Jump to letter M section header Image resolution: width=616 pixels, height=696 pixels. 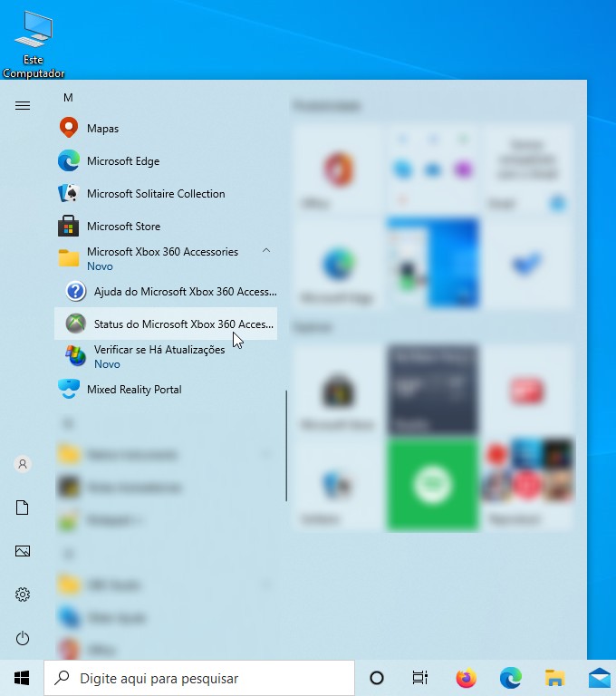(x=68, y=98)
